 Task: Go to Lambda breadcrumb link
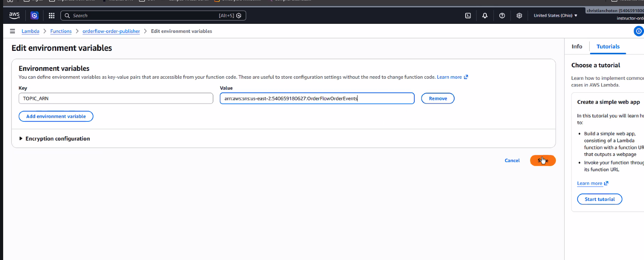31,31
